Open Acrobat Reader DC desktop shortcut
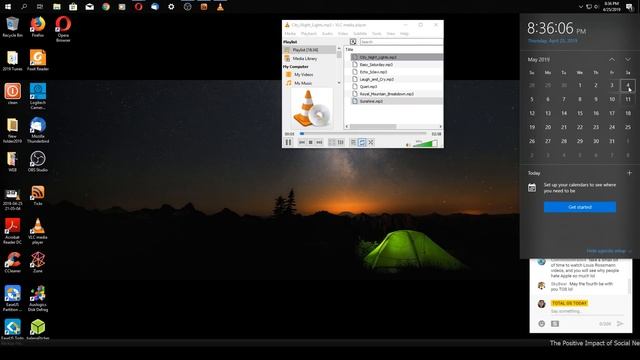 (12, 231)
